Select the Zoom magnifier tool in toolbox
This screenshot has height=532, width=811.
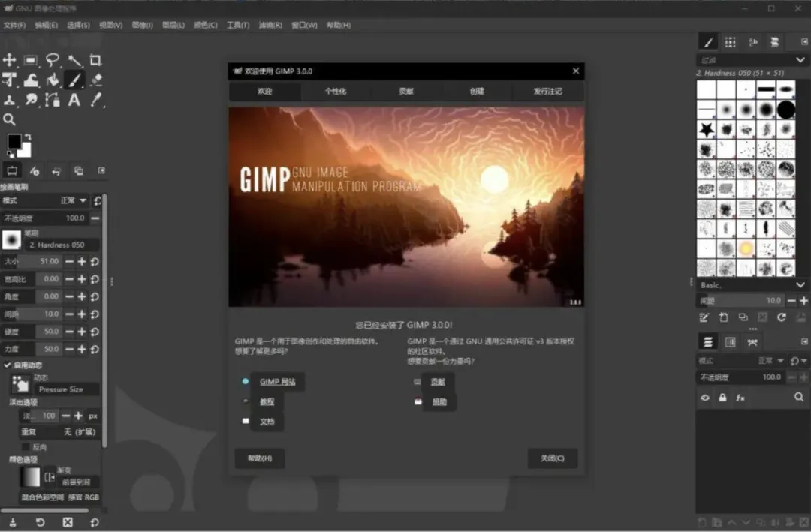coord(9,119)
